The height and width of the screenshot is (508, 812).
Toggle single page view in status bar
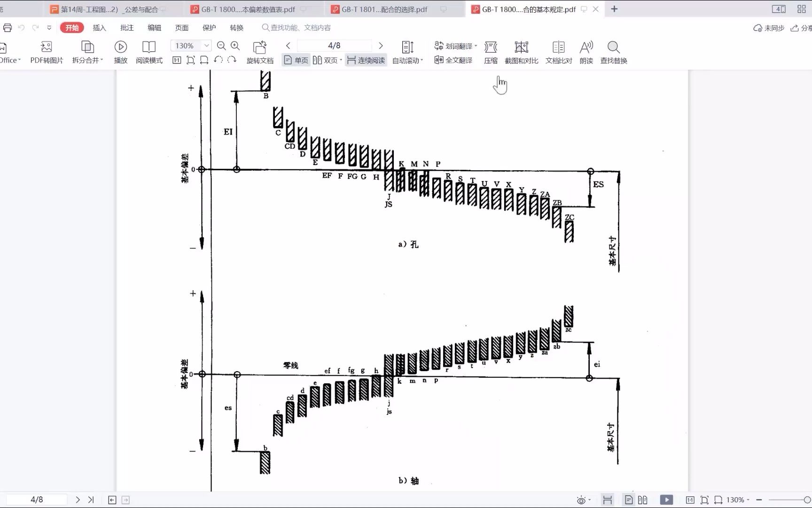pos(629,500)
